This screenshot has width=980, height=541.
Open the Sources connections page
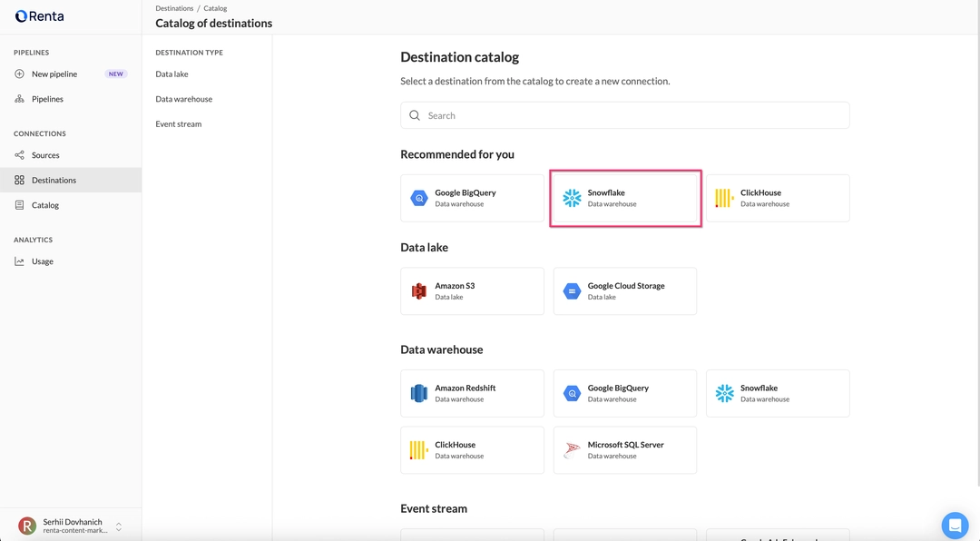[45, 155]
